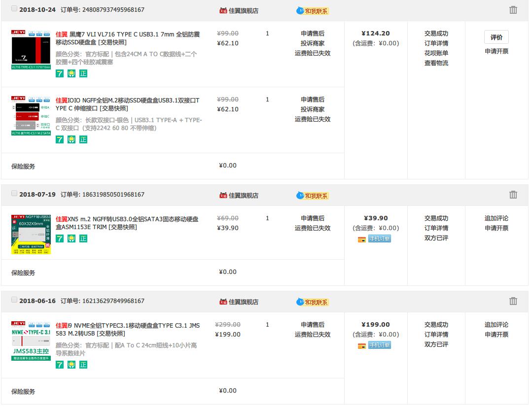This screenshot has height=407, width=532.
Task: Click credit card icon under ¥199.00 total
Action: [x=362, y=345]
